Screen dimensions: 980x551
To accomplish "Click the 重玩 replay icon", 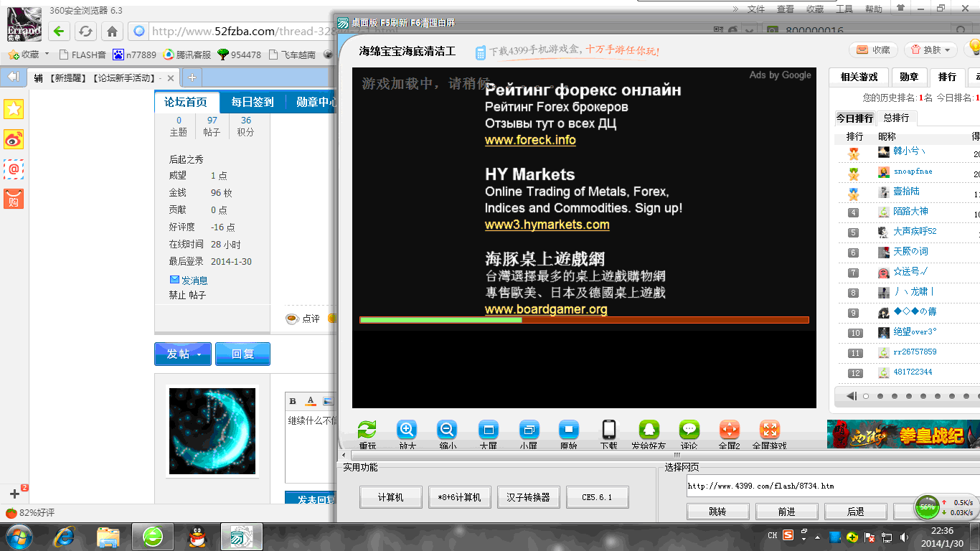I will click(x=367, y=430).
